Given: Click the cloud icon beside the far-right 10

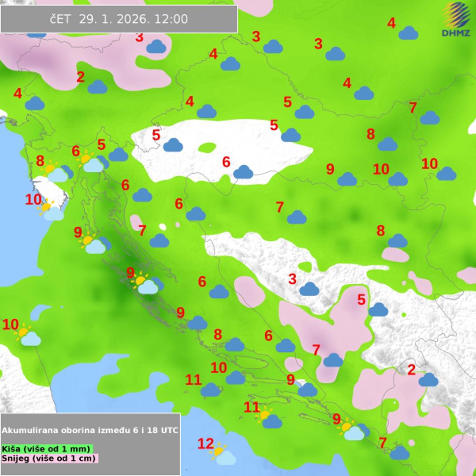Looking at the screenshot, I should (x=446, y=174).
